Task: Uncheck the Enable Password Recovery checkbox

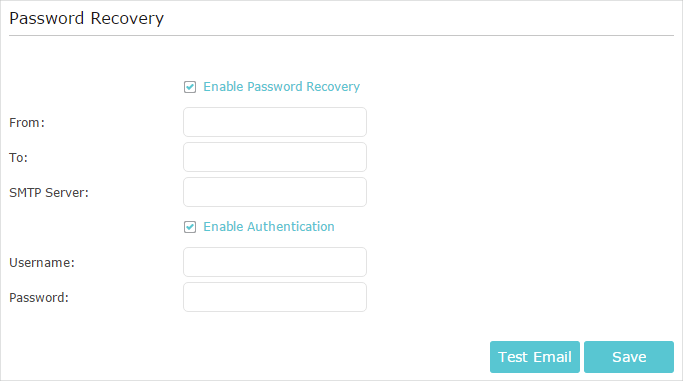Action: point(190,87)
